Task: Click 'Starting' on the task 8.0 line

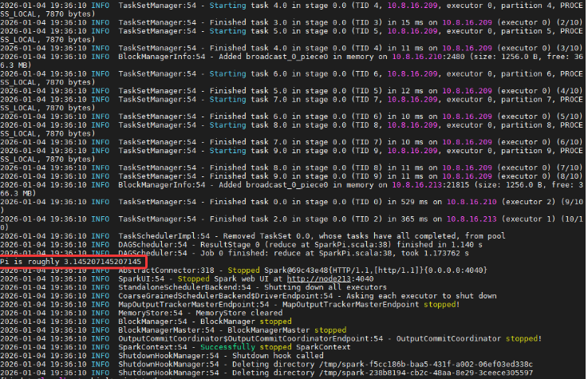Action: [227, 125]
